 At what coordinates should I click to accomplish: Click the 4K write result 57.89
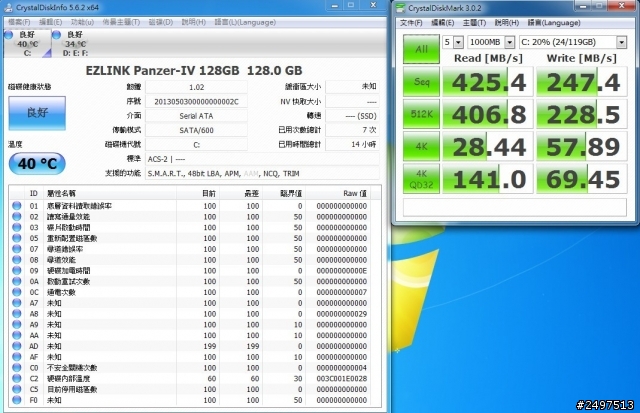pos(582,147)
